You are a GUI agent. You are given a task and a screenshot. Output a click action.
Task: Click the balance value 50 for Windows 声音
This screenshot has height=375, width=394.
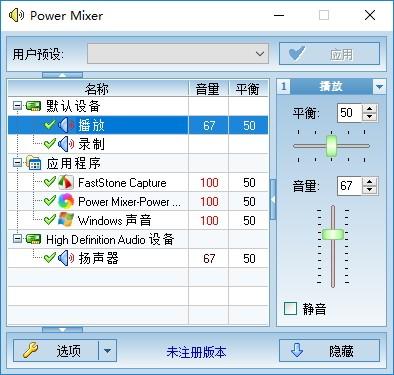coord(249,221)
